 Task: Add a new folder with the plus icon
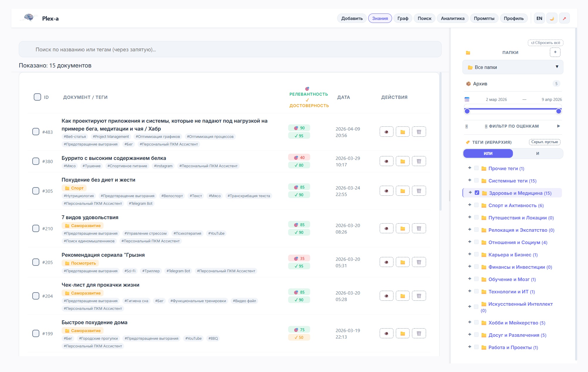pos(555,52)
